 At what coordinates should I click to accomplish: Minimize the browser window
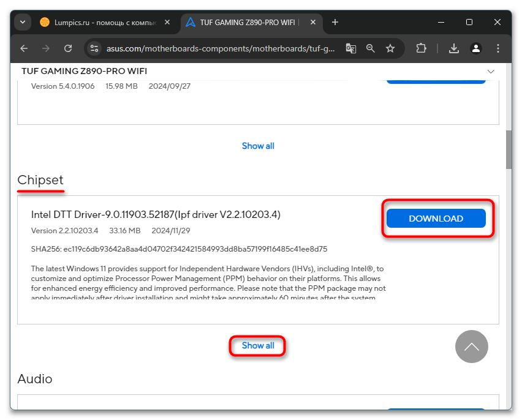[x=441, y=22]
